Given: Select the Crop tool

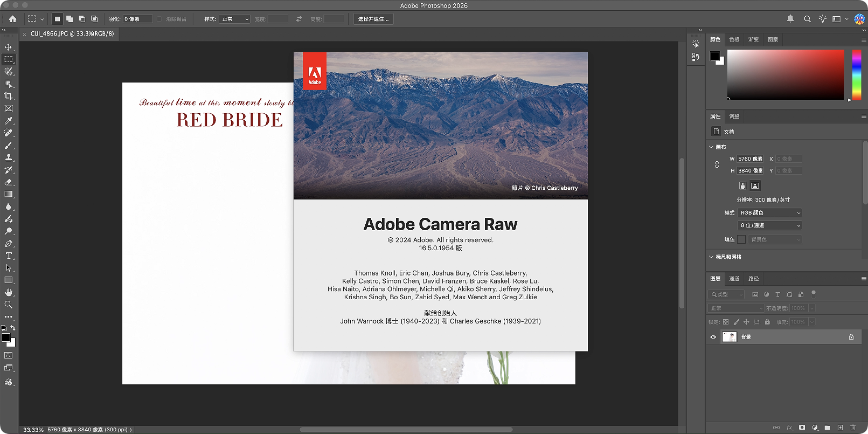Looking at the screenshot, I should pos(9,96).
